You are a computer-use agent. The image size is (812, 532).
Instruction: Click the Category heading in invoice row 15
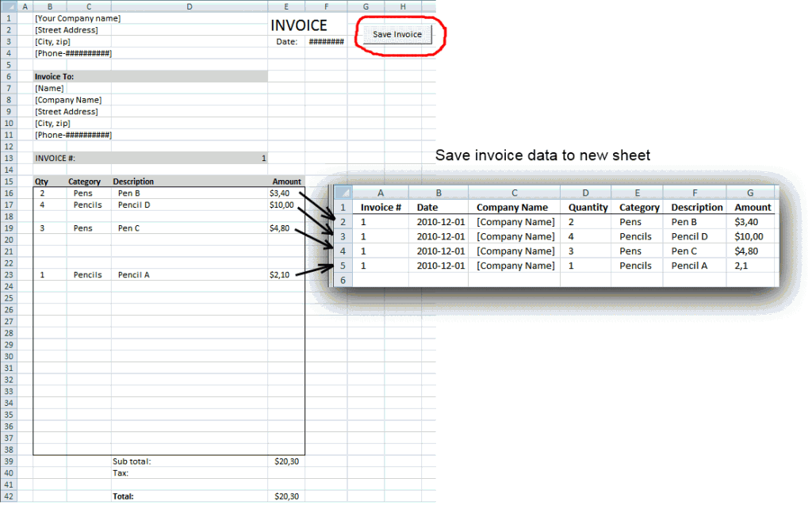coord(84,182)
